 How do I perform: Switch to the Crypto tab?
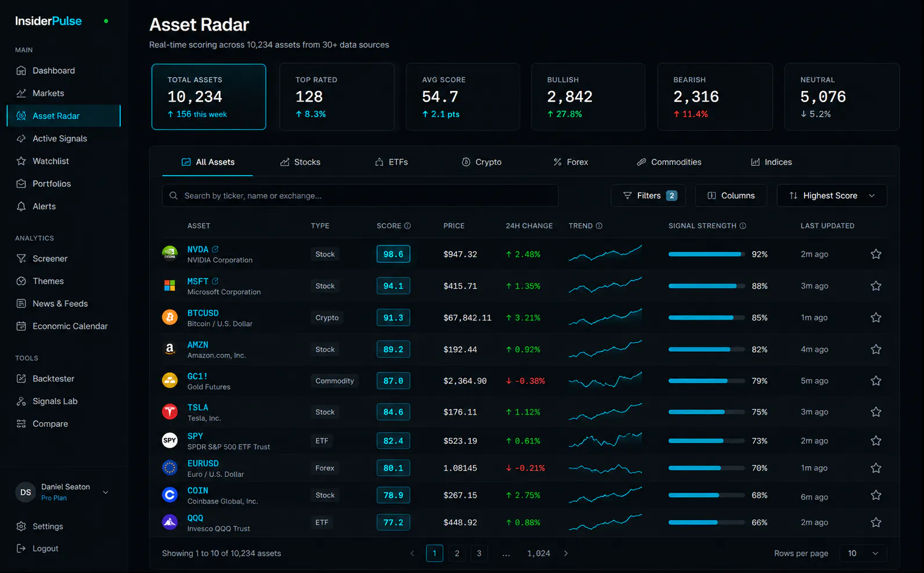coord(482,162)
